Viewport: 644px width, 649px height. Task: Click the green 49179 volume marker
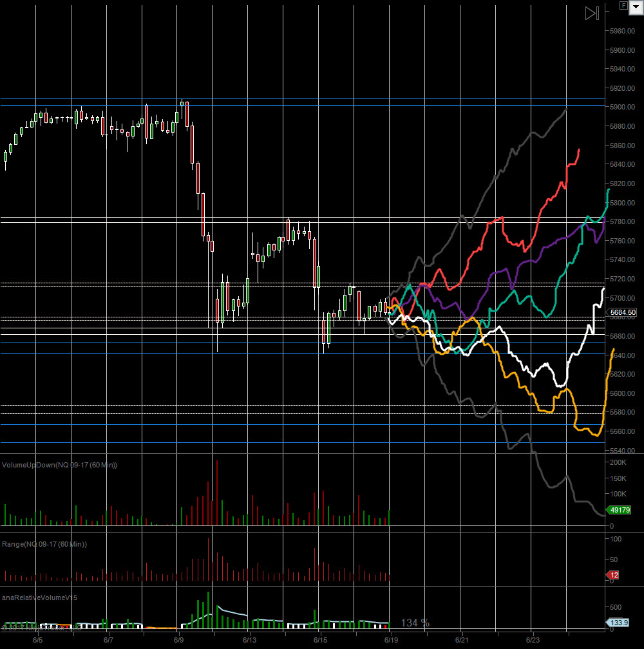coord(619,510)
